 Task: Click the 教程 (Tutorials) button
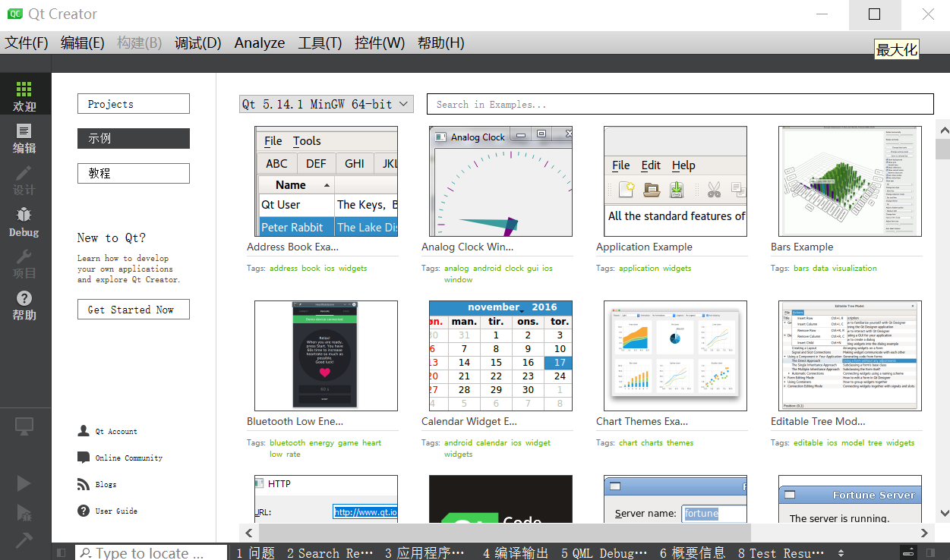pos(134,173)
